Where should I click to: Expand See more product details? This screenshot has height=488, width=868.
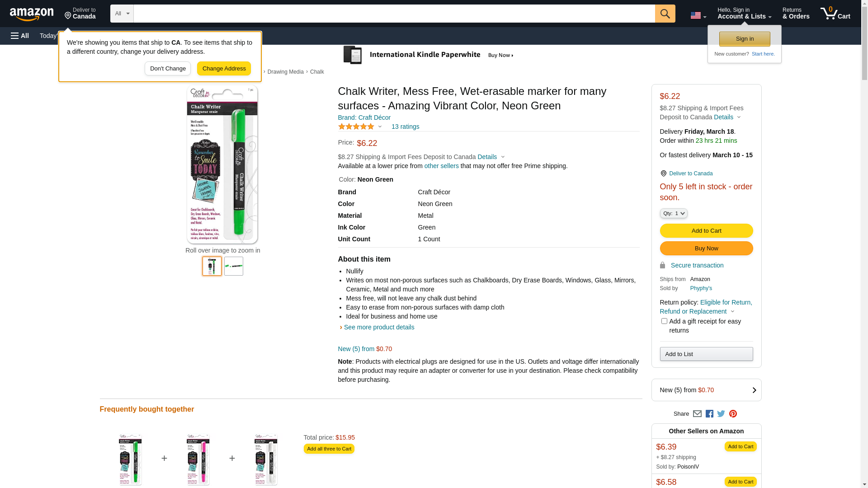[x=379, y=327]
